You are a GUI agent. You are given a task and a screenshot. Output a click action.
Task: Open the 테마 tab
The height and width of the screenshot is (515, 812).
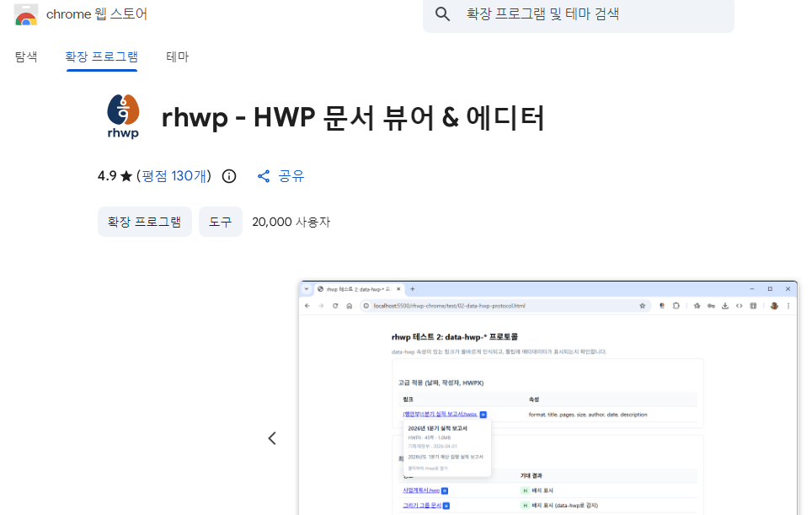[177, 56]
